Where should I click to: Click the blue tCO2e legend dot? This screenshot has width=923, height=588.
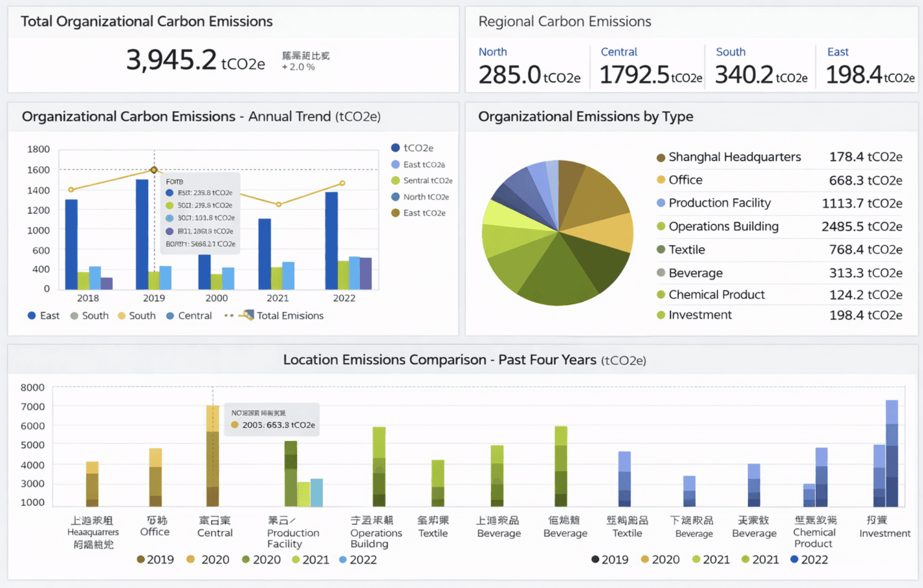tap(395, 148)
